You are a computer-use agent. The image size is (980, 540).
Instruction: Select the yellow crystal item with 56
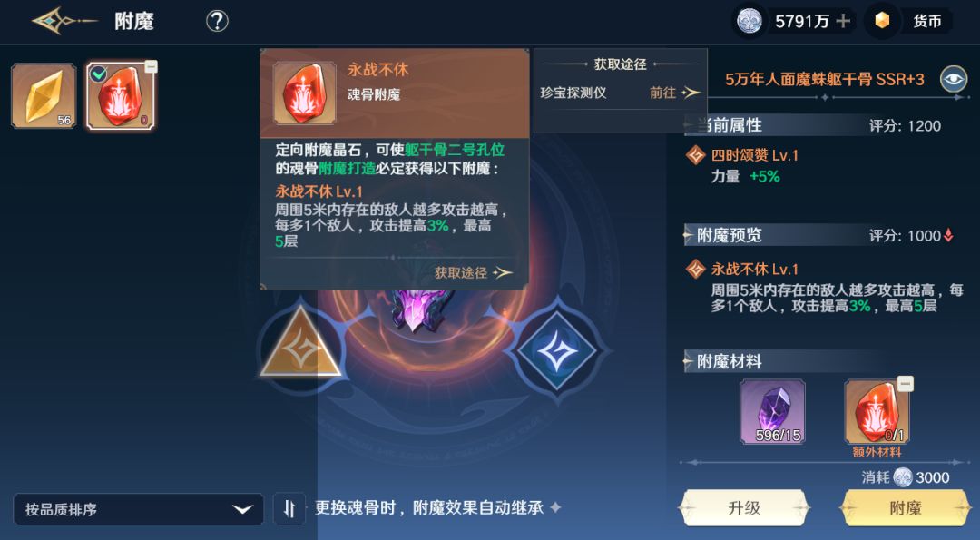[44, 95]
